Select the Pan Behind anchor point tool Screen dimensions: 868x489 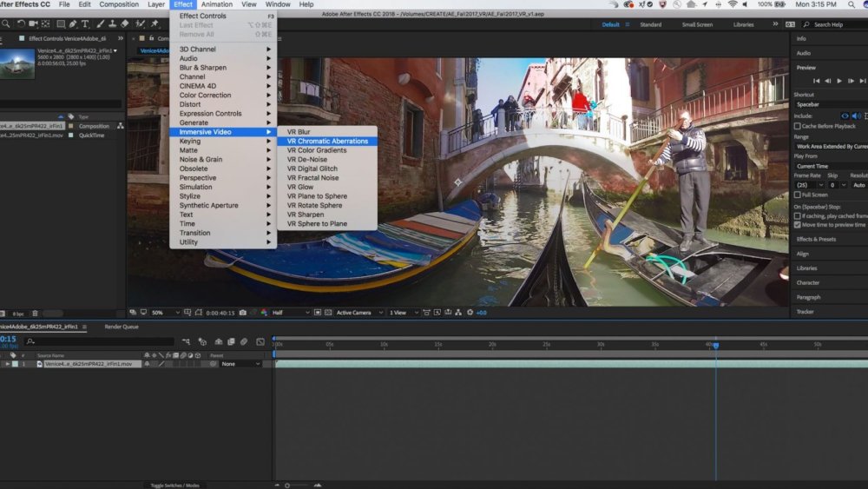(x=46, y=23)
